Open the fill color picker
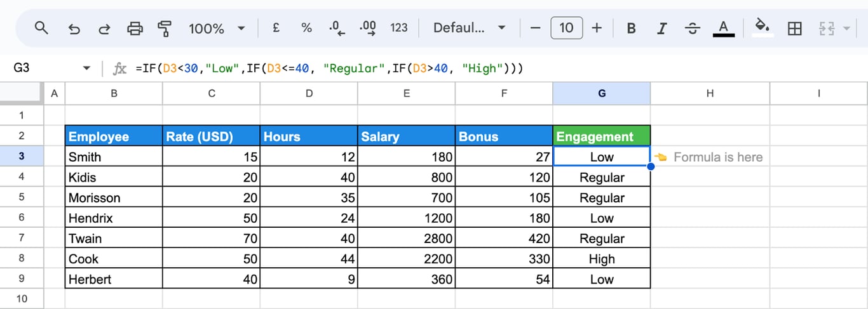Image resolution: width=868 pixels, height=309 pixels. (x=762, y=29)
